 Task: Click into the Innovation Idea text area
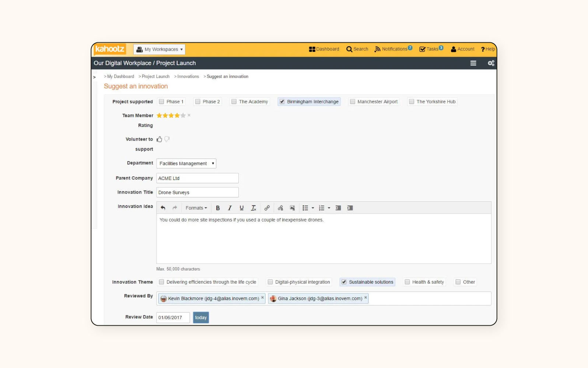pos(323,238)
